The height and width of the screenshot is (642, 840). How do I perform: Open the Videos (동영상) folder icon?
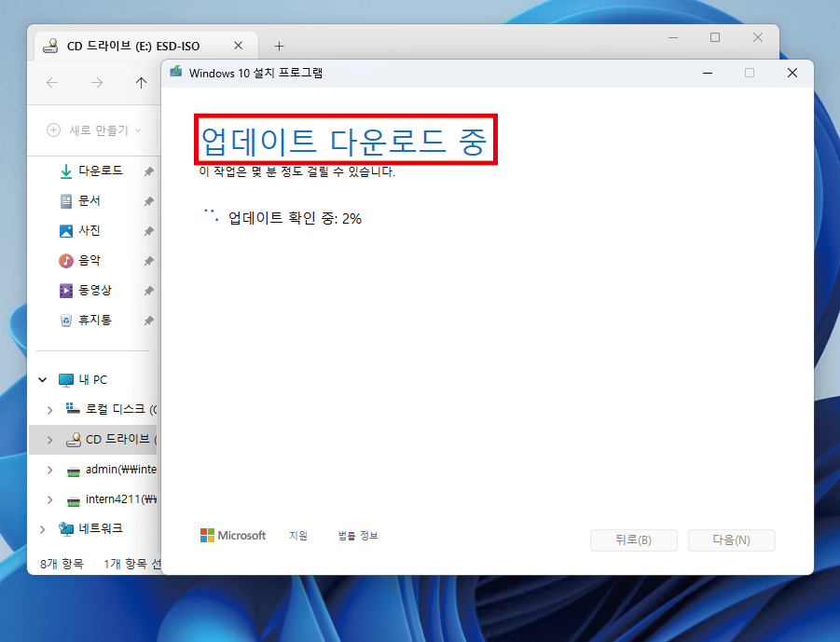click(x=66, y=291)
